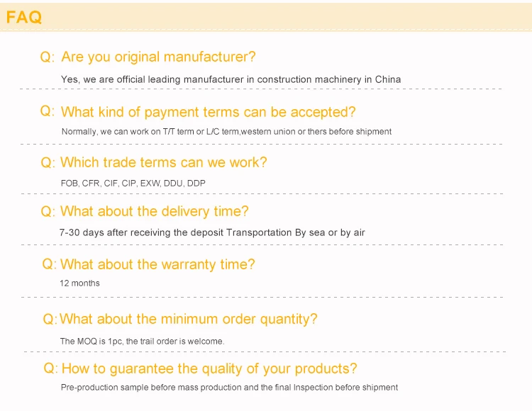Click the Q: marker before delivery time
532x411 pixels.
(48, 212)
